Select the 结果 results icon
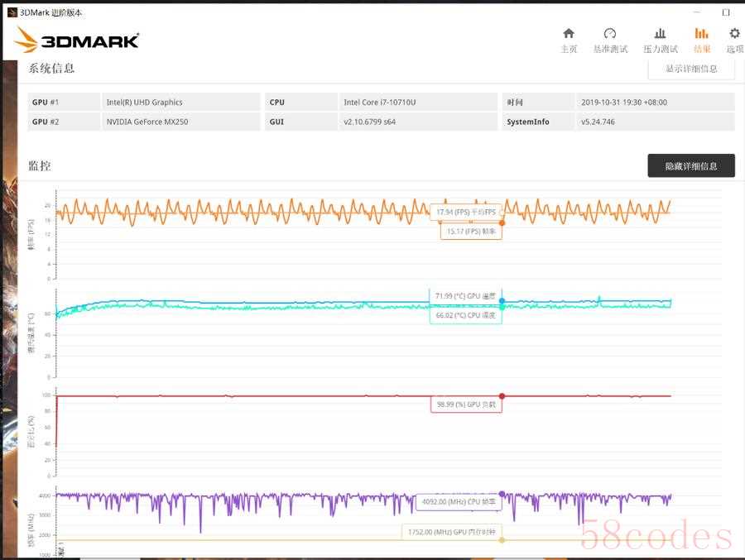Viewport: 745px width, 560px height. point(701,35)
